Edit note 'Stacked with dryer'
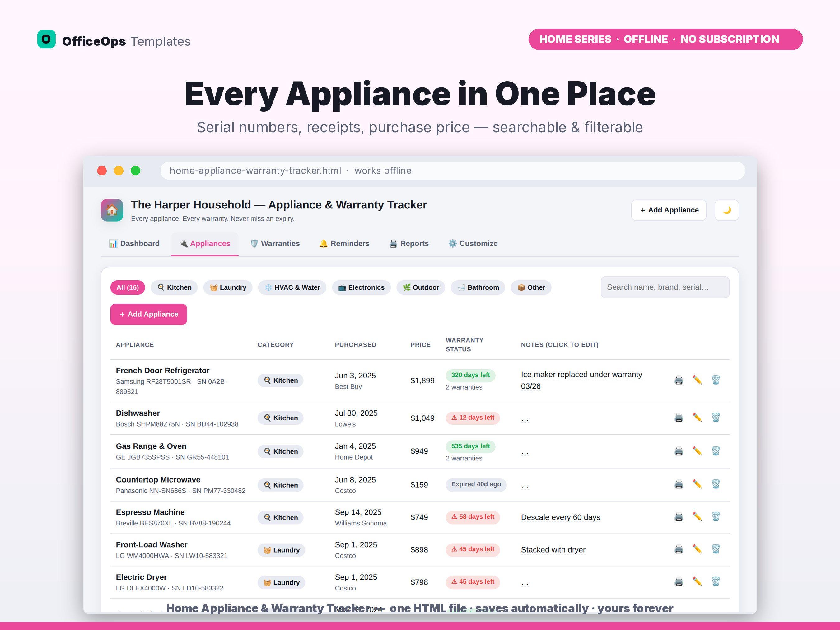The image size is (840, 630). [x=553, y=550]
